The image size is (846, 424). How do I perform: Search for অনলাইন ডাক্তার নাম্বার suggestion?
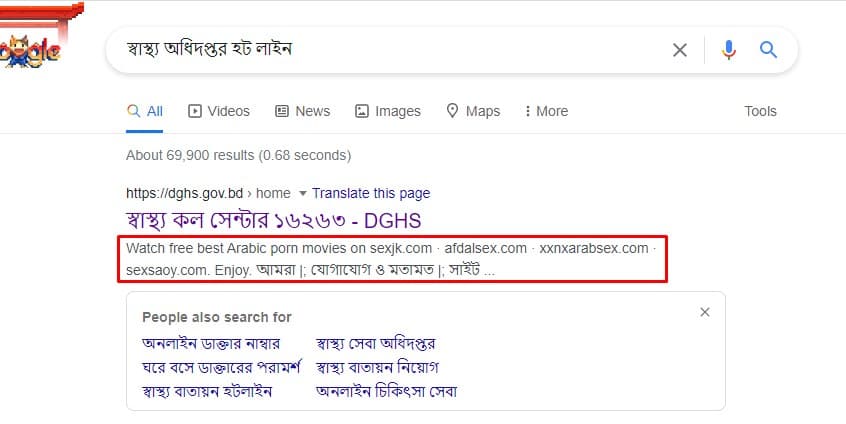tap(211, 344)
